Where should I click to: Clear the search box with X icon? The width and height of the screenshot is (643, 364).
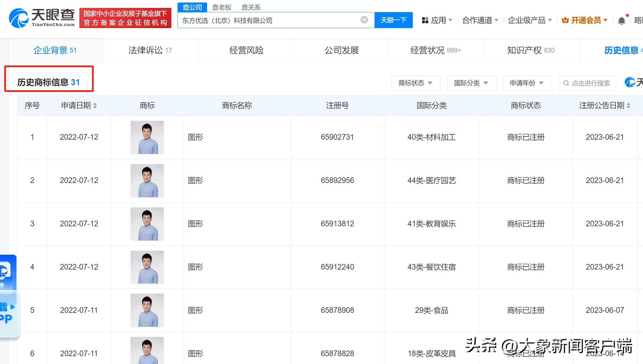point(364,20)
